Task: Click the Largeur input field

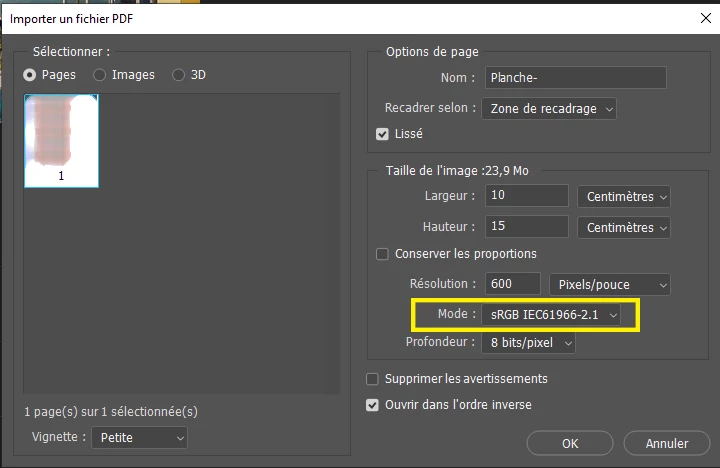Action: pyautogui.click(x=527, y=196)
